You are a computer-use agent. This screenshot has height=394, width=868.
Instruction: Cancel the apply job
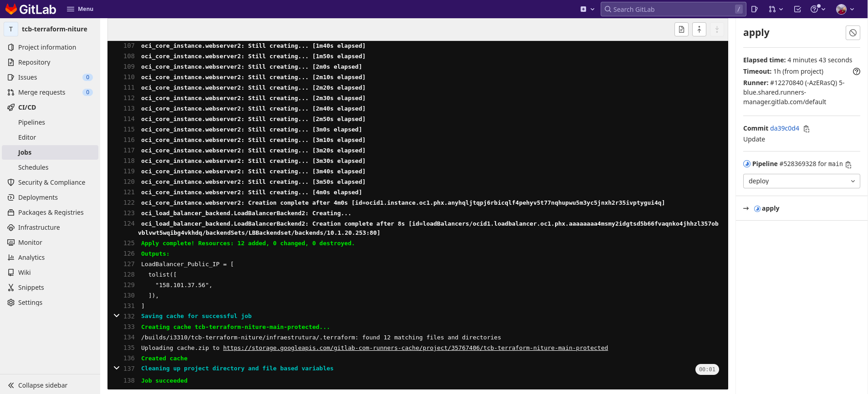point(853,33)
